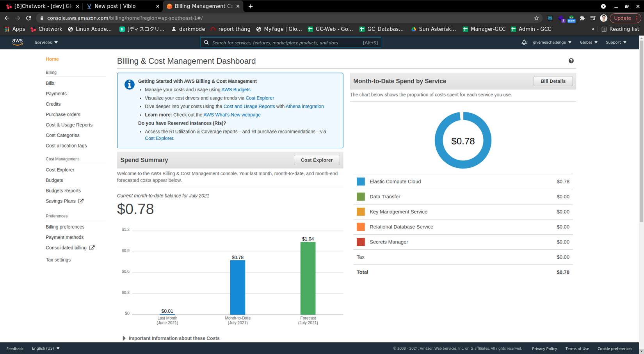Reload the page

[28, 18]
